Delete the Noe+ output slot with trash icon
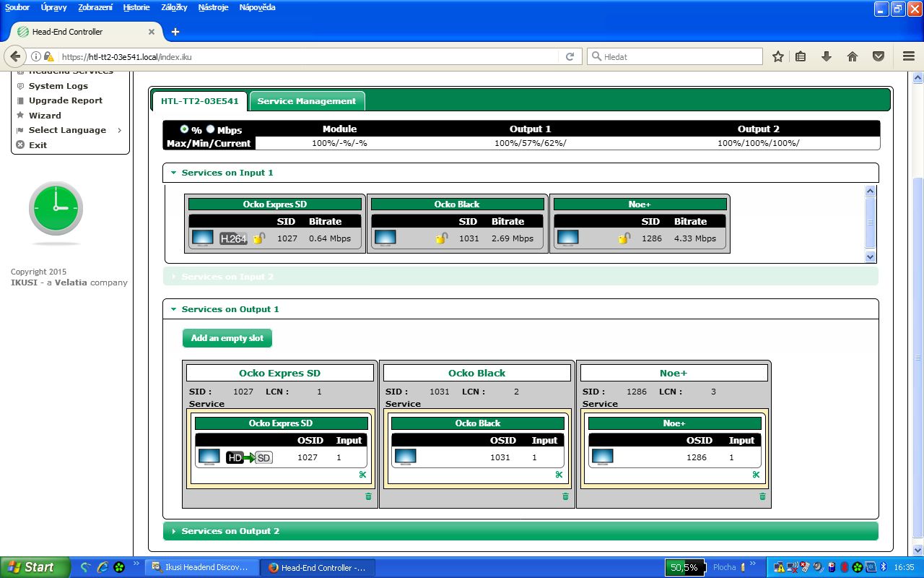This screenshot has height=578, width=924. point(762,496)
